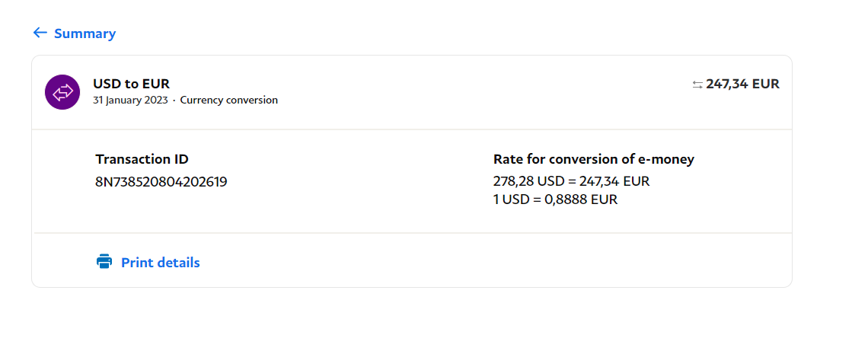
Task: Open the Print details link
Action: click(160, 263)
